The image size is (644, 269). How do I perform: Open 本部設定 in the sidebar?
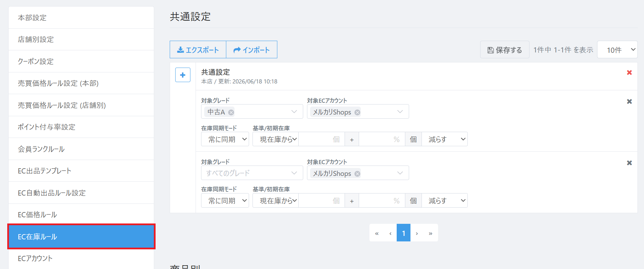81,18
